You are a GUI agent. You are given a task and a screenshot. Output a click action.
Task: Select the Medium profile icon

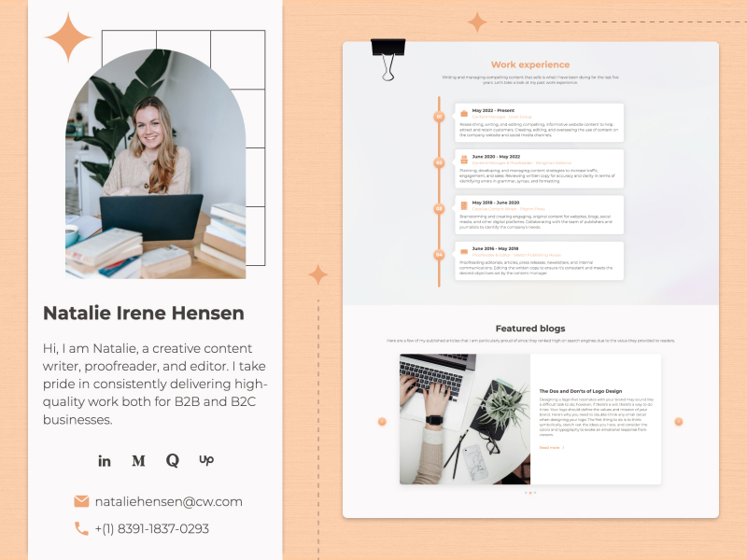click(x=138, y=460)
